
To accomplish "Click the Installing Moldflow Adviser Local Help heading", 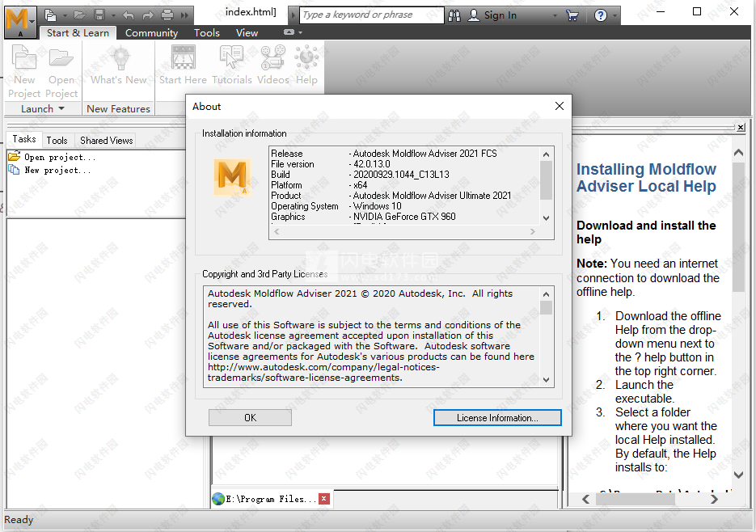I will (646, 178).
